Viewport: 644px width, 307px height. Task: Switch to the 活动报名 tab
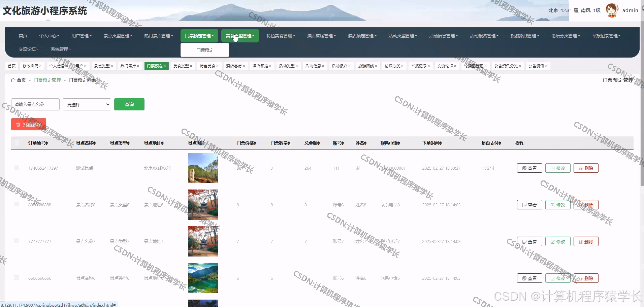[341, 66]
